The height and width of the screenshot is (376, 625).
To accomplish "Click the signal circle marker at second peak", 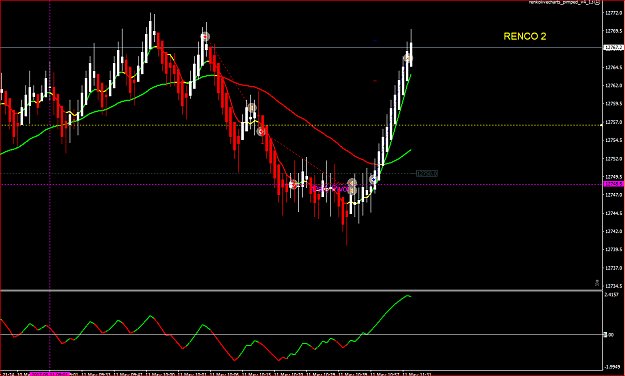I will point(205,37).
